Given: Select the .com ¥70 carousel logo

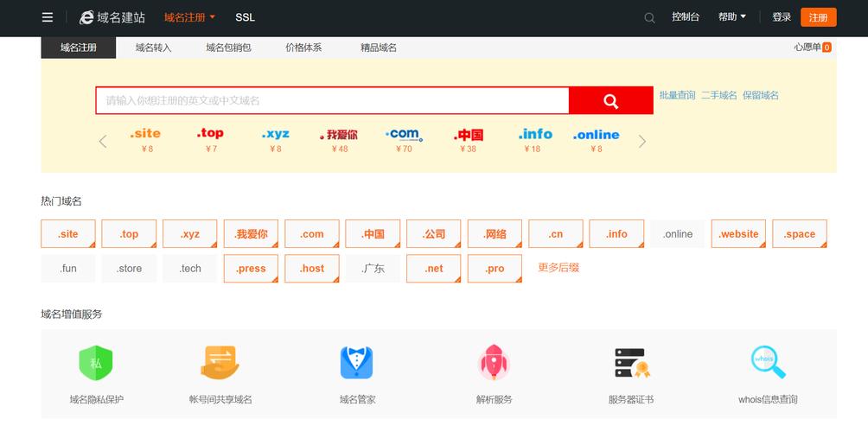Looking at the screenshot, I should coord(404,135).
